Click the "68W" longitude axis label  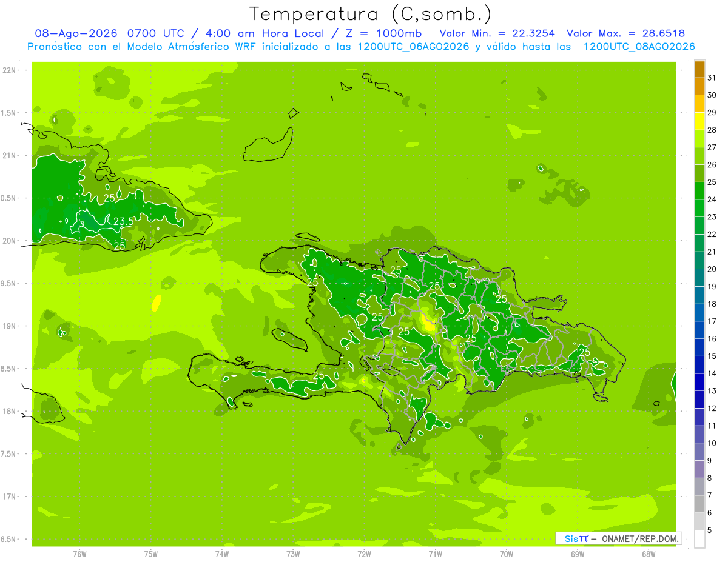(649, 554)
